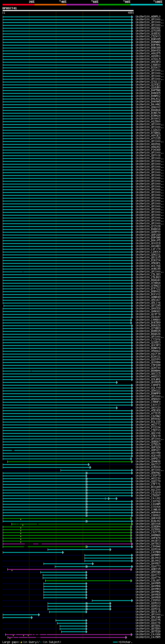Select label UniRef100_B3NS78
This screenshot has width=165, height=644.
(x=148, y=113)
